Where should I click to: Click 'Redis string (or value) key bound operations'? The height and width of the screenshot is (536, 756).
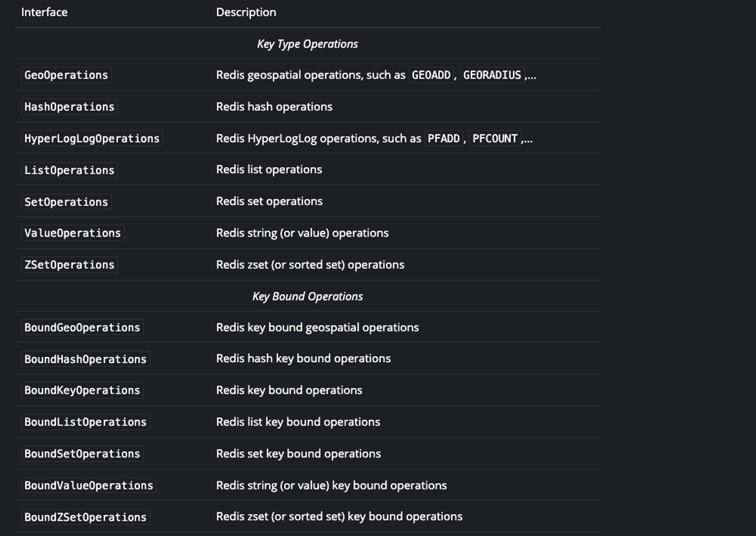[332, 486]
